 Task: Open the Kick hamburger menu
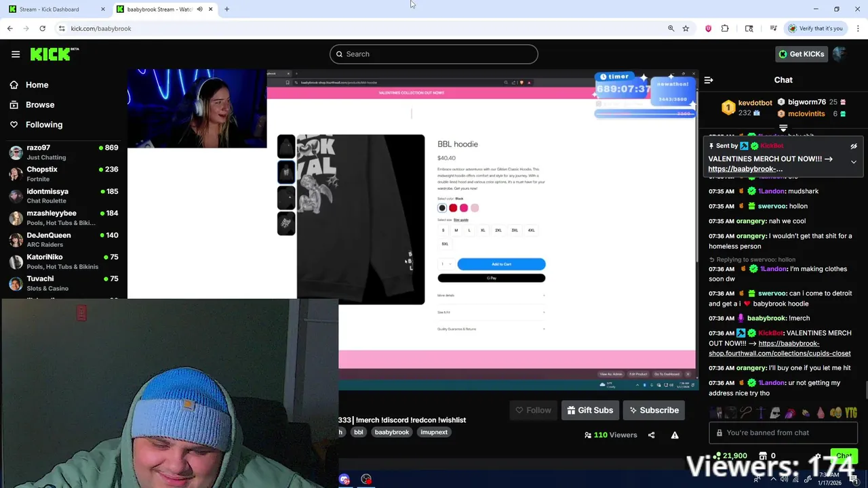[16, 54]
